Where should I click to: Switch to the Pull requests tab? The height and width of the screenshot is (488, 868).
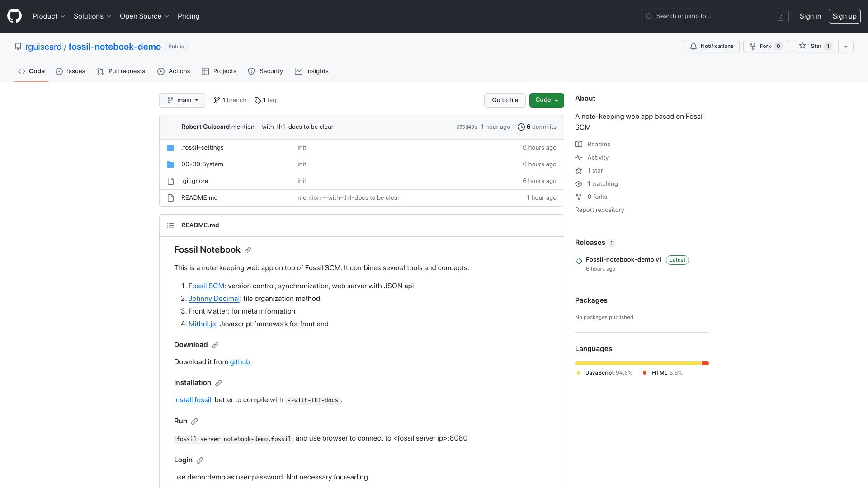click(x=121, y=71)
